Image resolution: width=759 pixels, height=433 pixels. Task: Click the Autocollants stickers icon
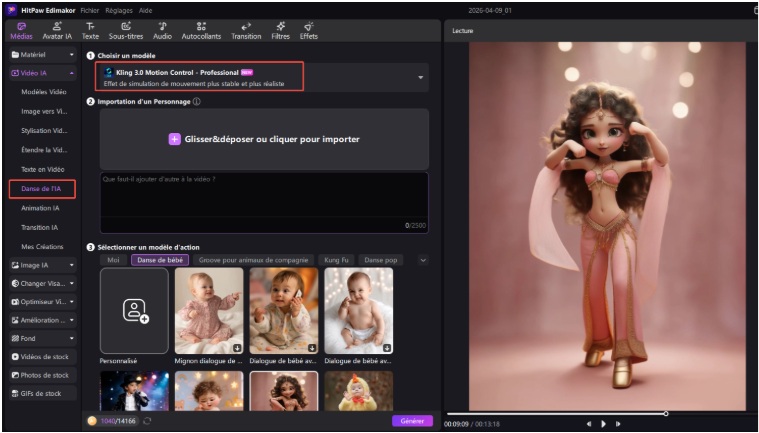tap(201, 25)
